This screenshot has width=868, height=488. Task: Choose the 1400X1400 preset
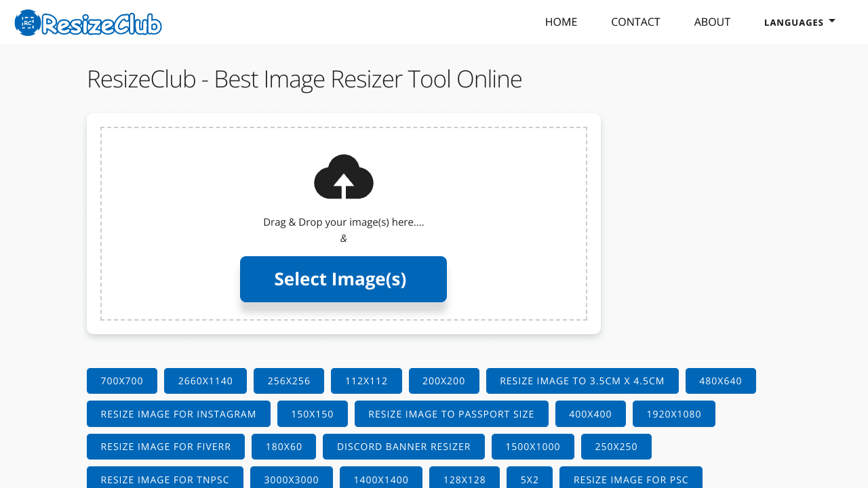381,478
